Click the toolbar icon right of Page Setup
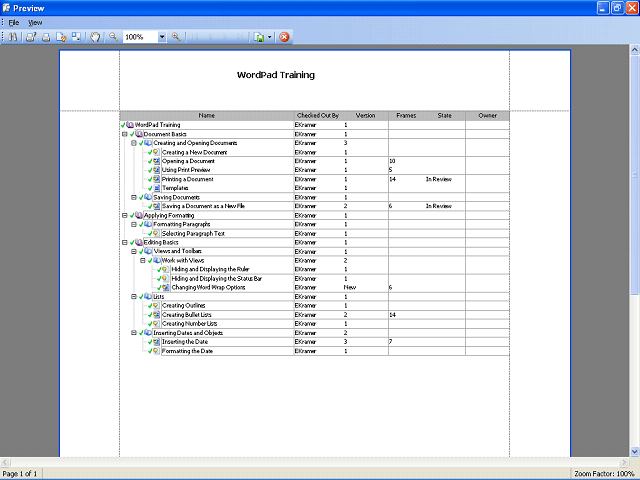Screen dimensions: 640x480 pos(76,37)
